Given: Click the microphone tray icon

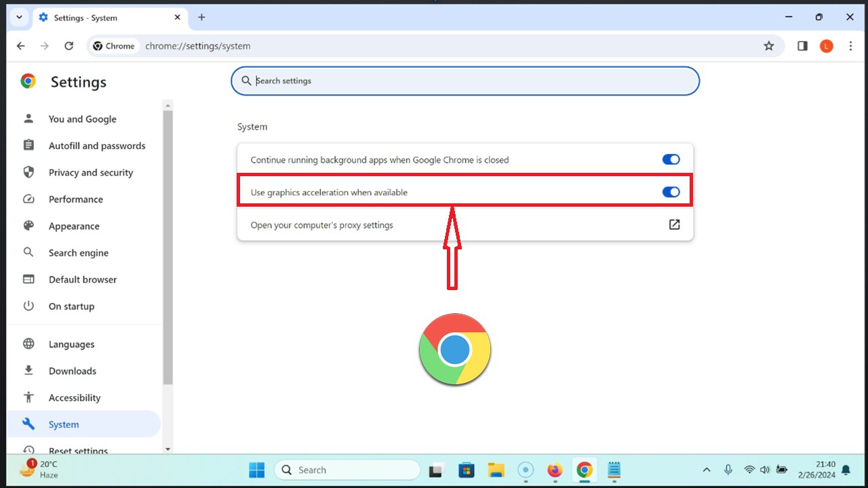Looking at the screenshot, I should coord(728,470).
